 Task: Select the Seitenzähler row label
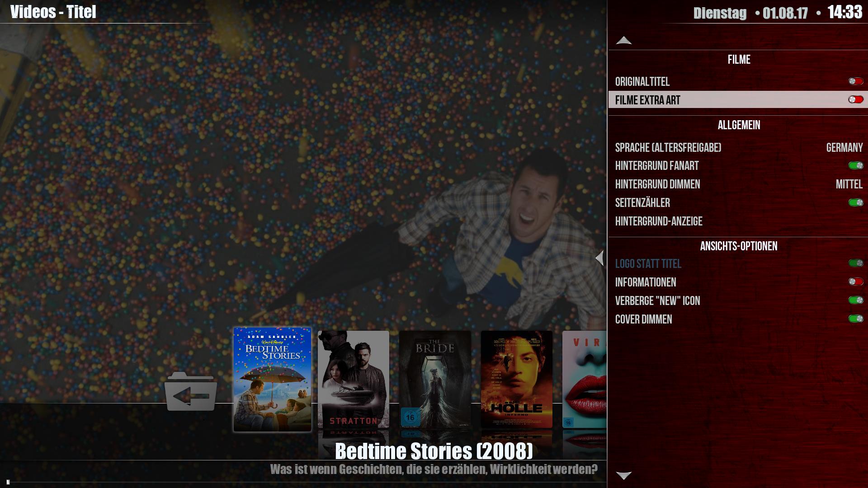[x=642, y=203]
